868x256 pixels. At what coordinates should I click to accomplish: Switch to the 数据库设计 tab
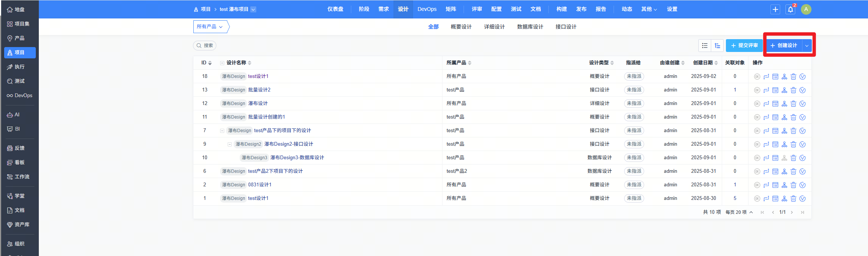click(530, 27)
